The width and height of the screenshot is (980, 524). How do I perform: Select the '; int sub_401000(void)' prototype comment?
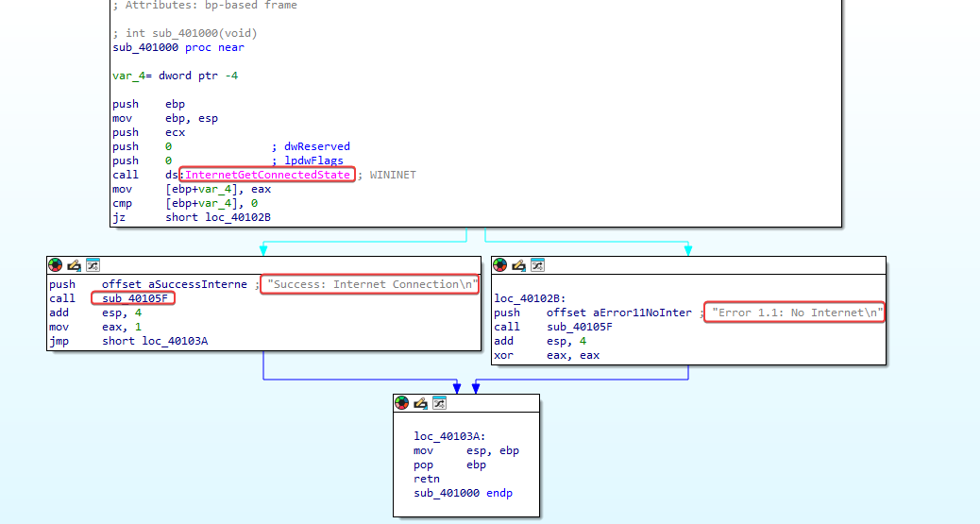[x=185, y=33]
